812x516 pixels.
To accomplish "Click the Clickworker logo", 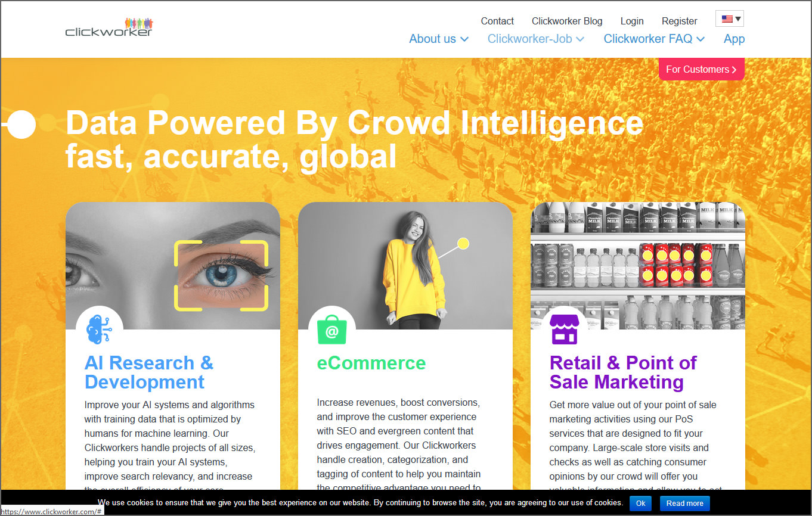I will tap(109, 27).
